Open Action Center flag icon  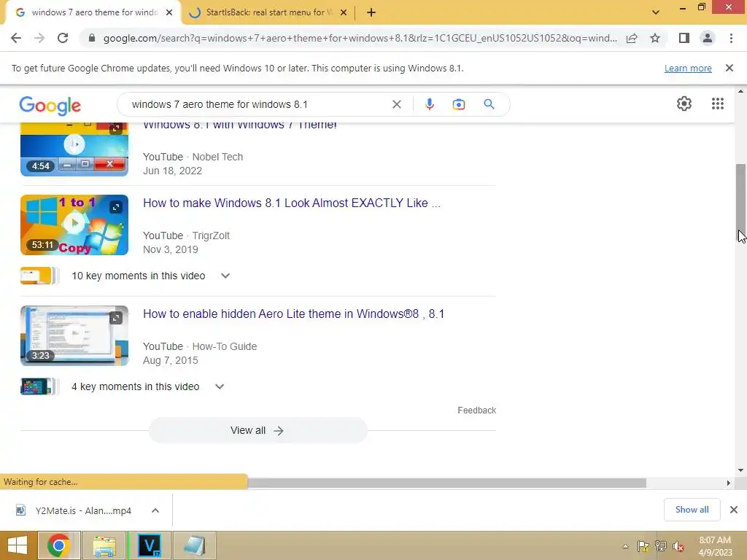(643, 546)
